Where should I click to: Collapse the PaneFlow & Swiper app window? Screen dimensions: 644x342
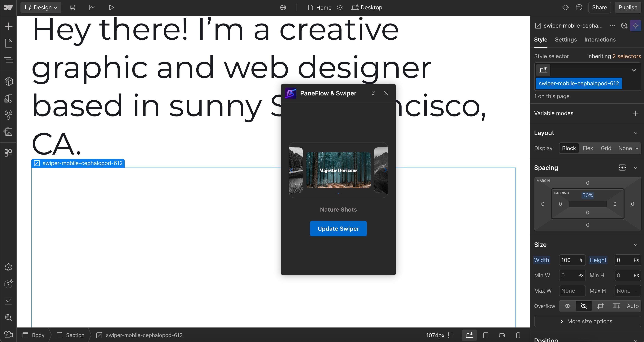[x=373, y=93]
